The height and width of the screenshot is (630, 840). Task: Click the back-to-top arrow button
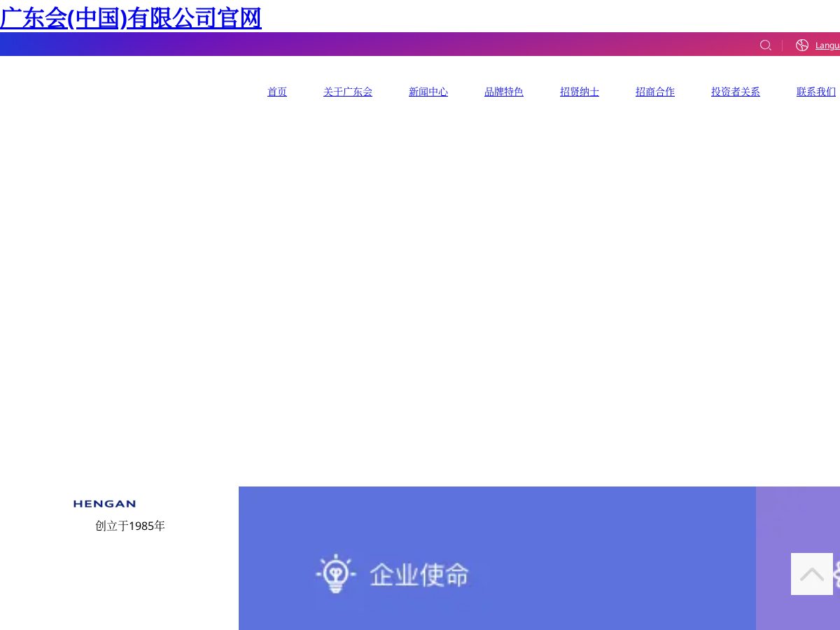pos(812,574)
